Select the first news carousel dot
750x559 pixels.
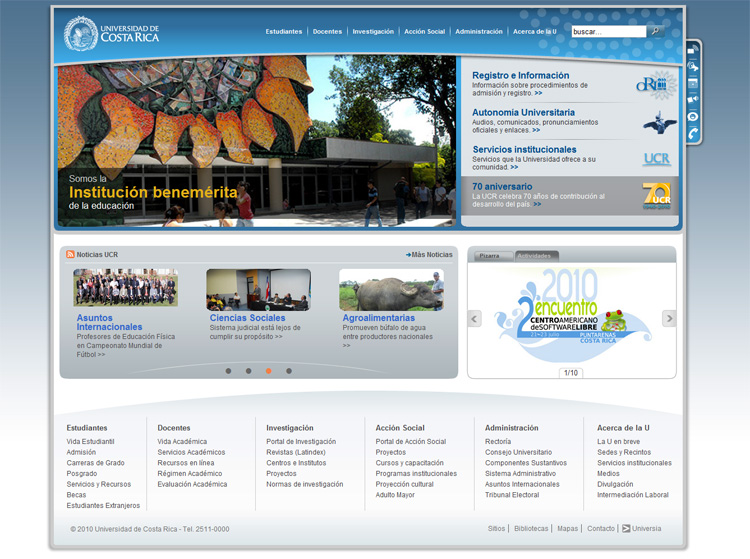point(229,371)
